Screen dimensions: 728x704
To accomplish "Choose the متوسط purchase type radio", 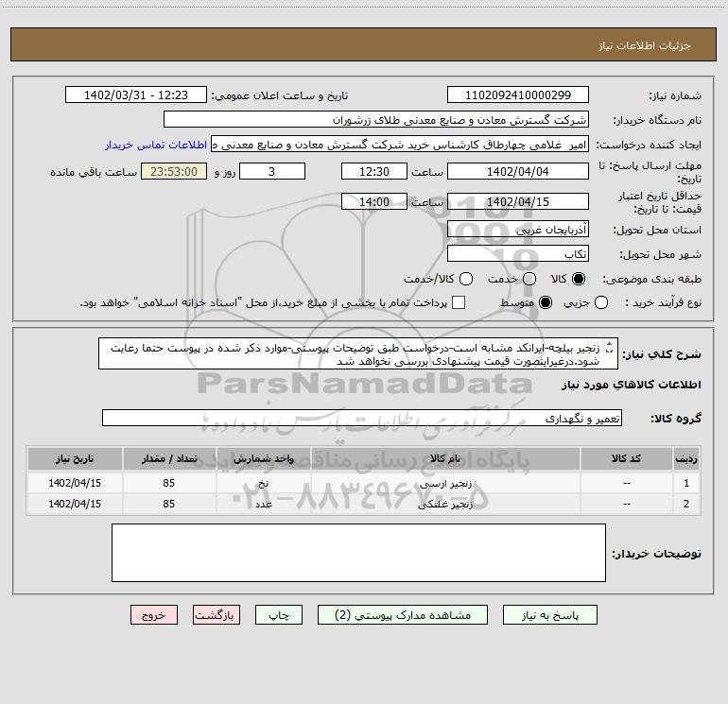I will click(x=546, y=302).
